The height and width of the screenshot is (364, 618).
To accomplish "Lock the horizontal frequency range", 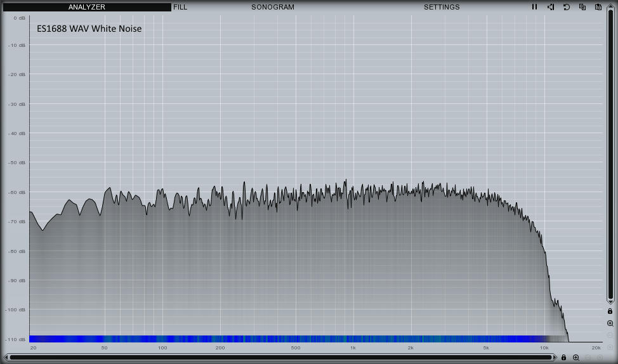I will click(563, 357).
